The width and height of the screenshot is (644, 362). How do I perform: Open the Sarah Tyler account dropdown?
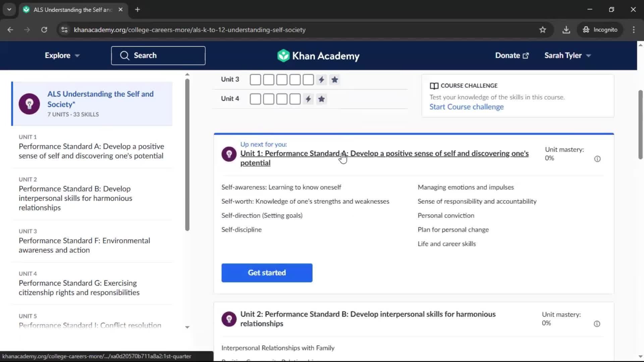pyautogui.click(x=568, y=56)
